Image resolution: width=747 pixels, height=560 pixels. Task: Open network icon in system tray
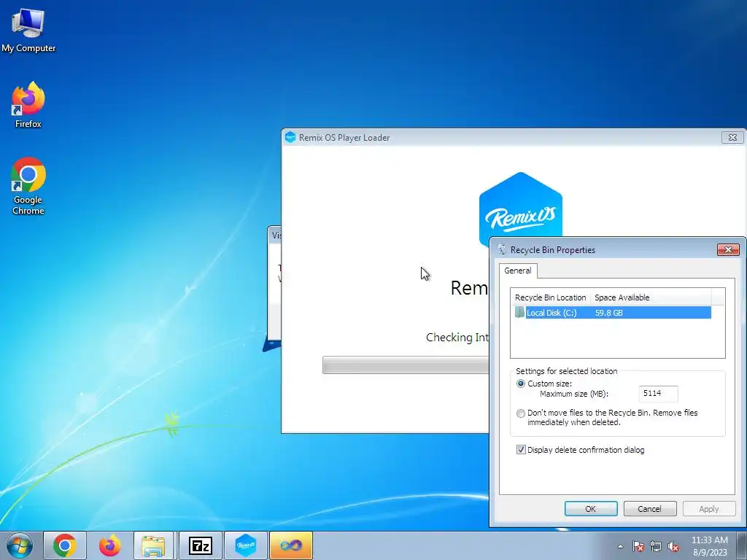pos(656,546)
